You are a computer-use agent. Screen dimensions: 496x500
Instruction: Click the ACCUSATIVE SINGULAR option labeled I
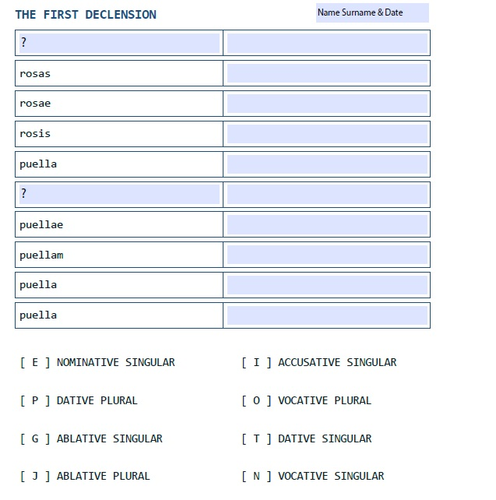click(x=319, y=362)
